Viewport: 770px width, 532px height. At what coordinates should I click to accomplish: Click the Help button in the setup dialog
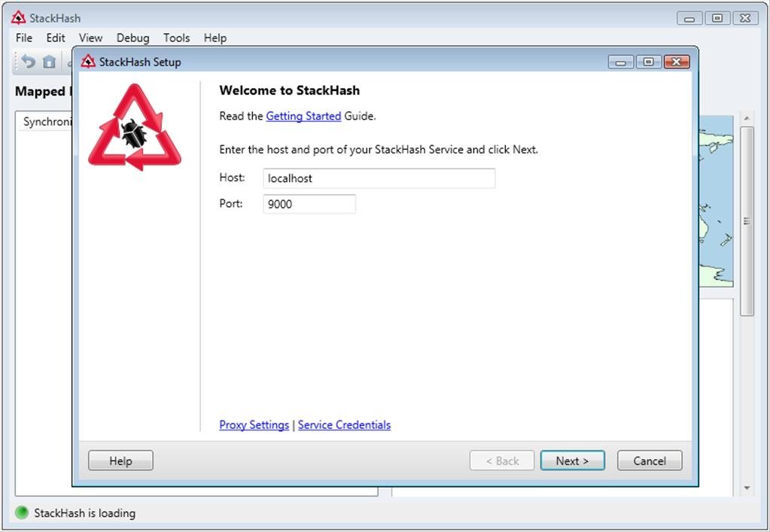click(120, 461)
